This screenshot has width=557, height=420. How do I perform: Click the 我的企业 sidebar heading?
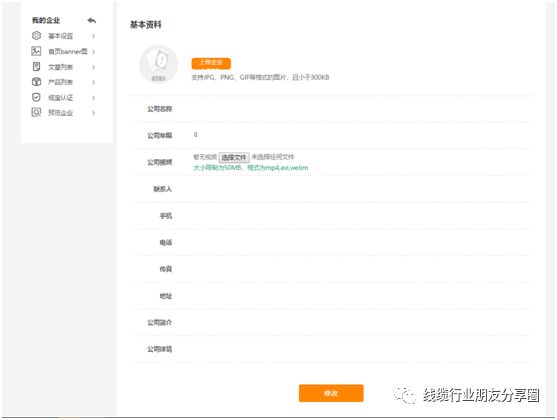point(46,20)
